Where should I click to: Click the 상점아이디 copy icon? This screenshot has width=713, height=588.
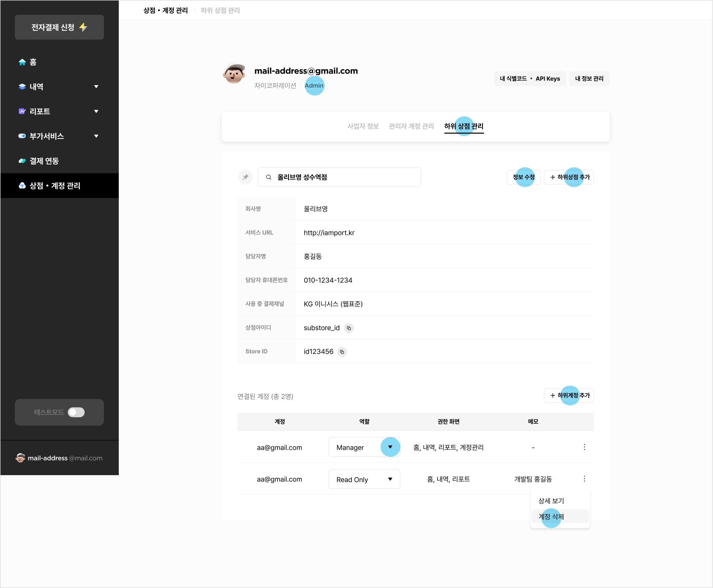pos(349,328)
